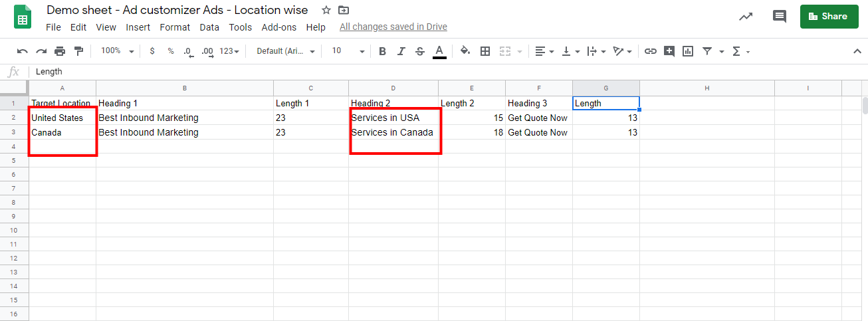Open the 123 more formats dropdown
Image resolution: width=868 pixels, height=321 pixels.
point(230,51)
